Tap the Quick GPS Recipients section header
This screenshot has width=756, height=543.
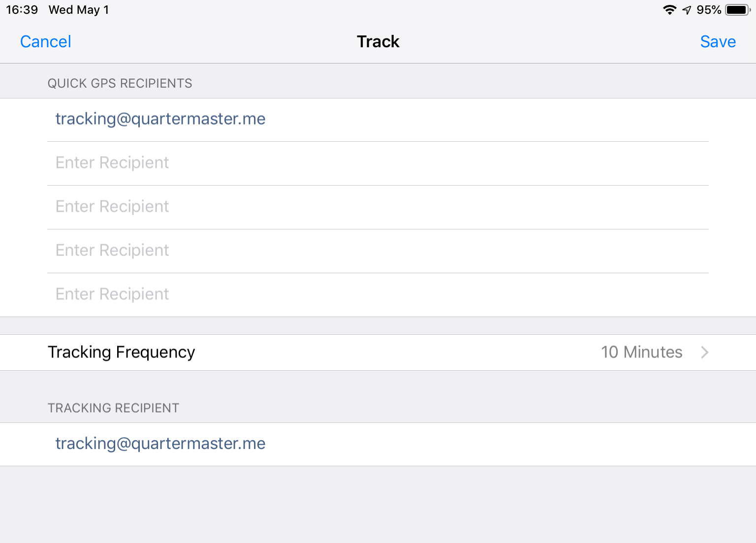(x=120, y=83)
